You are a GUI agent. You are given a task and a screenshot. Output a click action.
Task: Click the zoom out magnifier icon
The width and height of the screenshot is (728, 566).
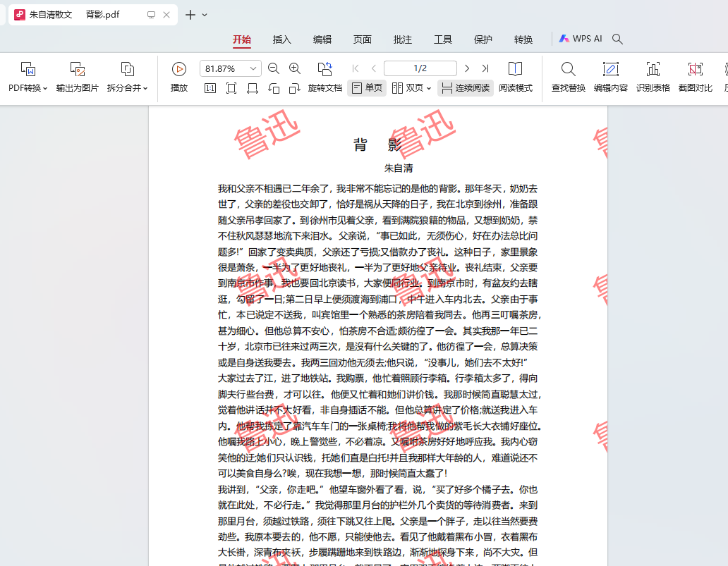(274, 68)
